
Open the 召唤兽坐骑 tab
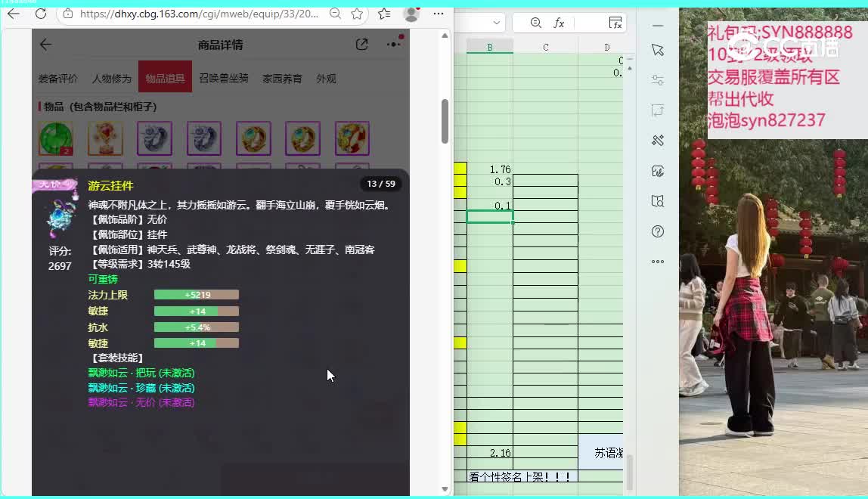tap(224, 78)
